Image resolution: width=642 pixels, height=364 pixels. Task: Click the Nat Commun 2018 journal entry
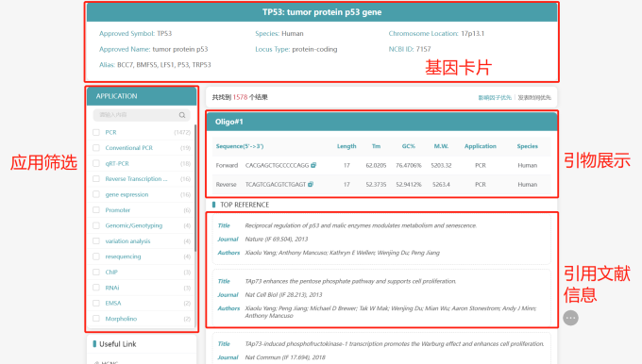click(x=285, y=357)
